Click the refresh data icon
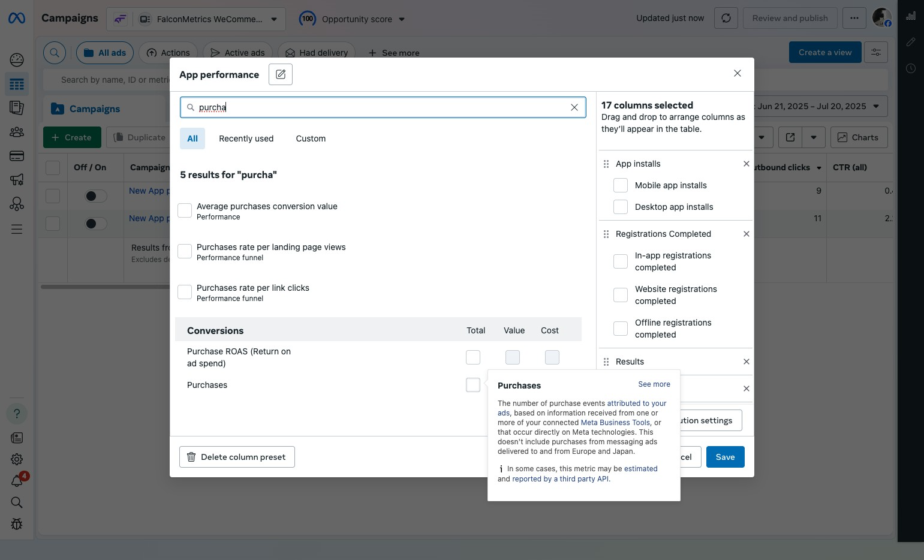 [x=726, y=18]
